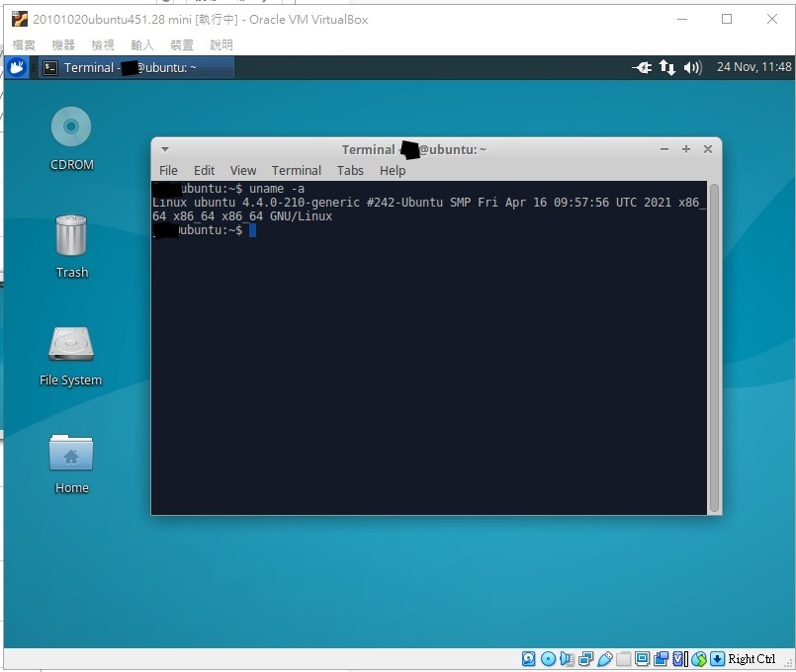Maximize the terminal window with plus button

pyautogui.click(x=686, y=149)
